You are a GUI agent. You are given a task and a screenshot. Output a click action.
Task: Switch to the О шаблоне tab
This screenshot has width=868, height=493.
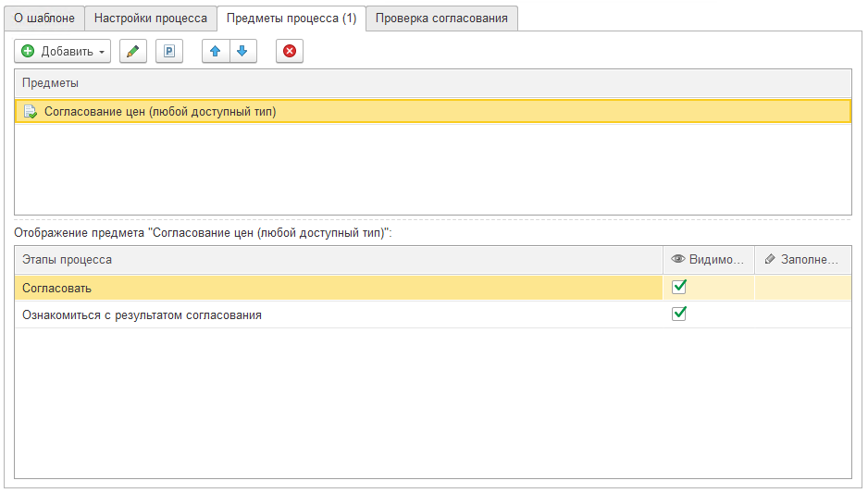44,18
